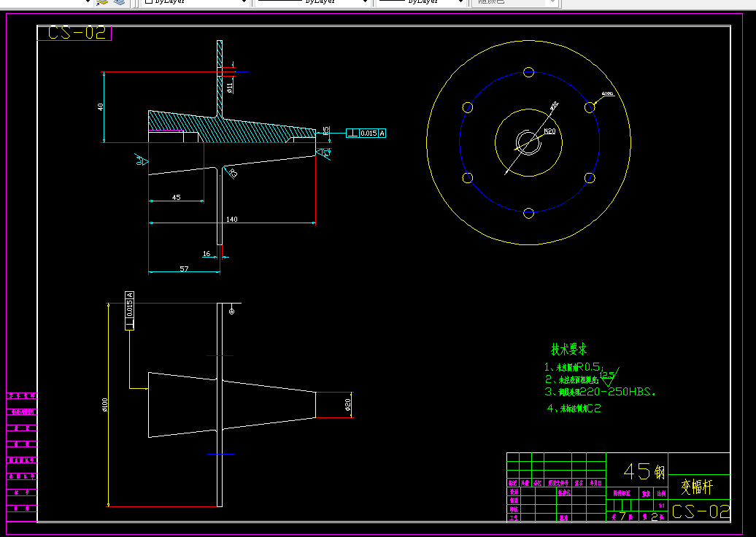Select the lower-left bolt hole on the blue circle
Image resolution: width=756 pixels, height=537 pixels.
pyautogui.click(x=468, y=178)
